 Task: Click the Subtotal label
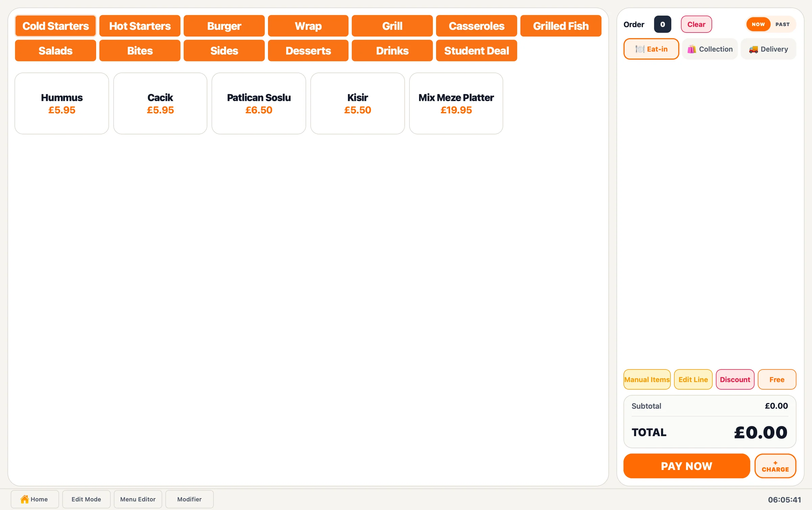[x=646, y=406]
